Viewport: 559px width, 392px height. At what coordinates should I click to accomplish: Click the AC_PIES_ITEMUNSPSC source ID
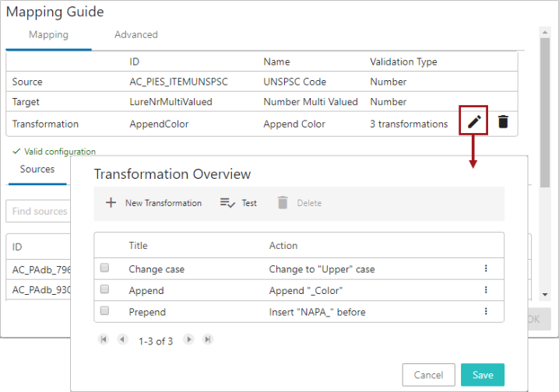[x=178, y=82]
